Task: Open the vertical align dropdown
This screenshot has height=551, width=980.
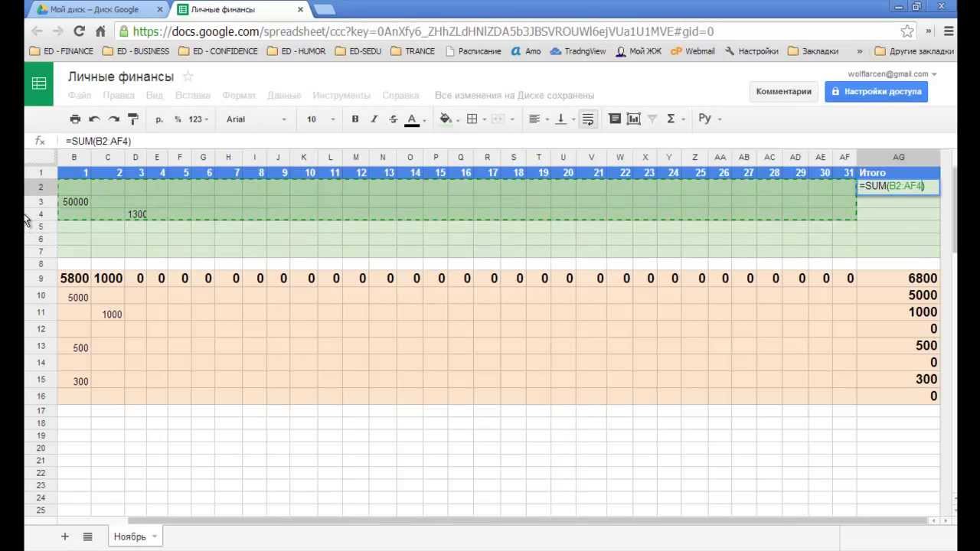Action: point(564,119)
